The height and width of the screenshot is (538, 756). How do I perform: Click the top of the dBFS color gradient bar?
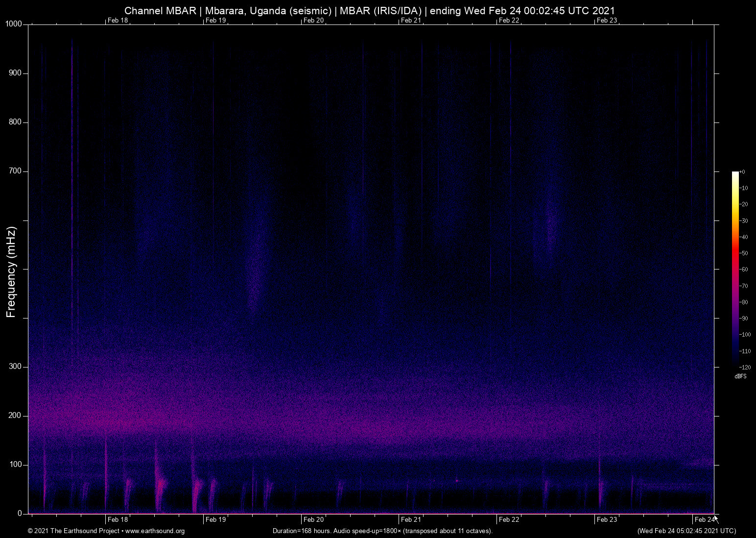coord(736,174)
